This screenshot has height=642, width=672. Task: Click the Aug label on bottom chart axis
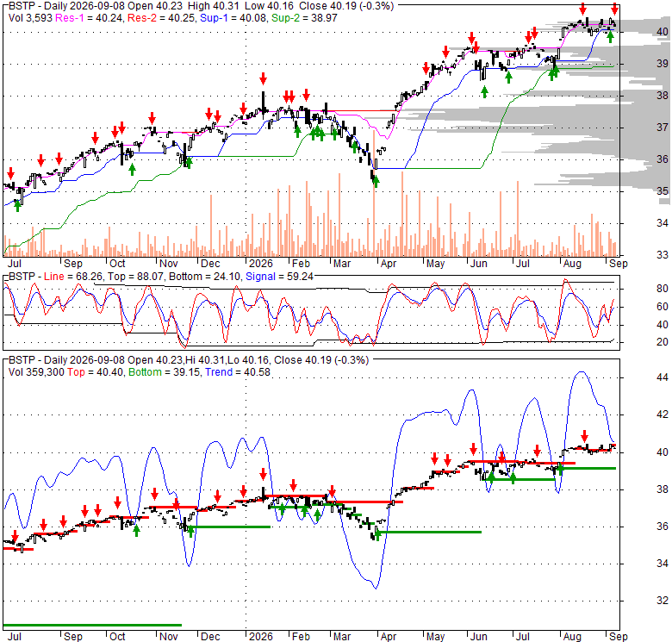[572, 637]
